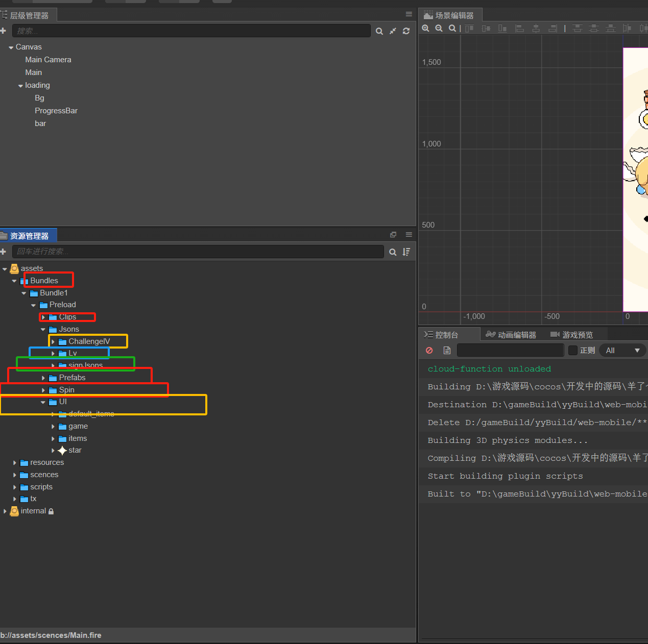Screen dimensions: 648x644
Task: Click the hierarchy search magnifier icon
Action: [379, 31]
